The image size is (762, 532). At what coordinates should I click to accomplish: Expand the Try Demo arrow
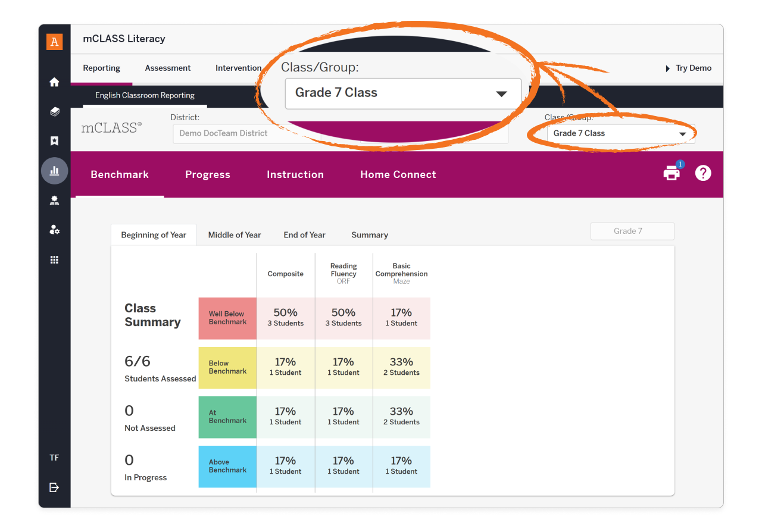[x=668, y=68]
